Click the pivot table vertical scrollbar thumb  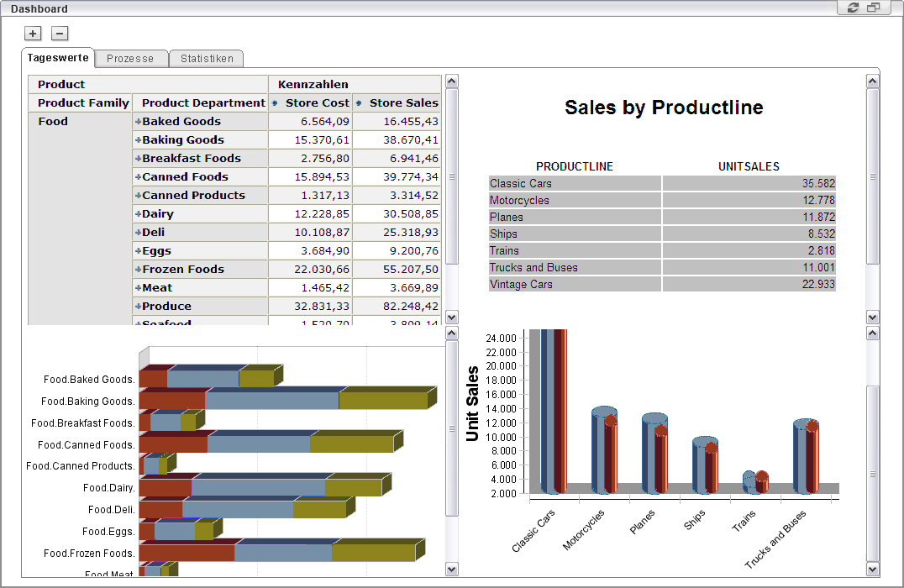[x=451, y=176]
